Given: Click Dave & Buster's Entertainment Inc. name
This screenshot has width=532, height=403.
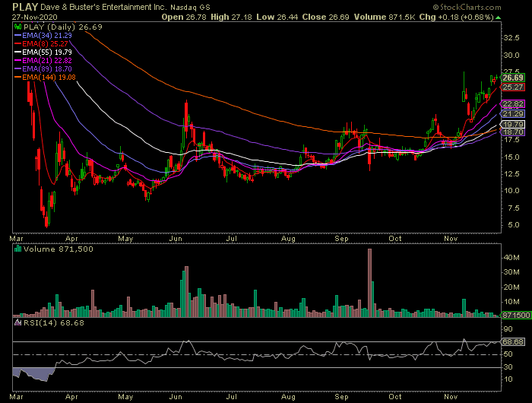Looking at the screenshot, I should point(103,7).
